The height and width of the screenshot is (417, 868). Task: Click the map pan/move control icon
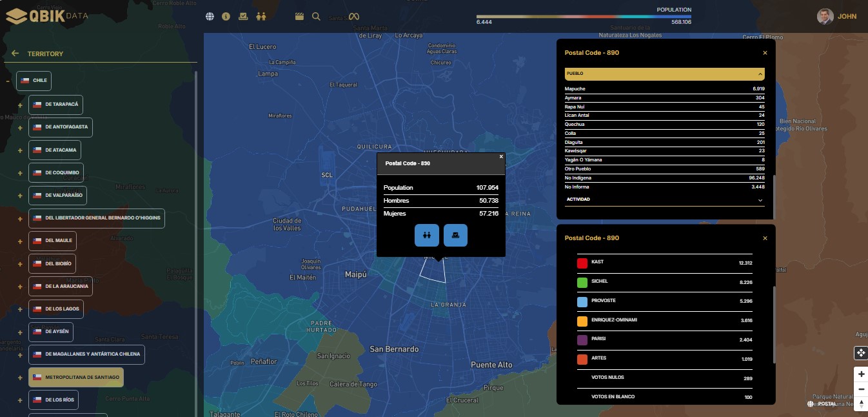point(861,353)
